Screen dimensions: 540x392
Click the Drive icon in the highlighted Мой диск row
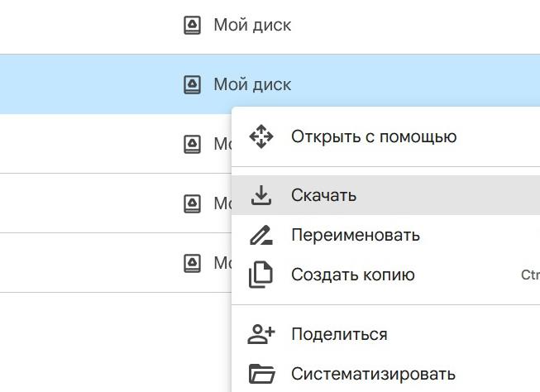[192, 84]
